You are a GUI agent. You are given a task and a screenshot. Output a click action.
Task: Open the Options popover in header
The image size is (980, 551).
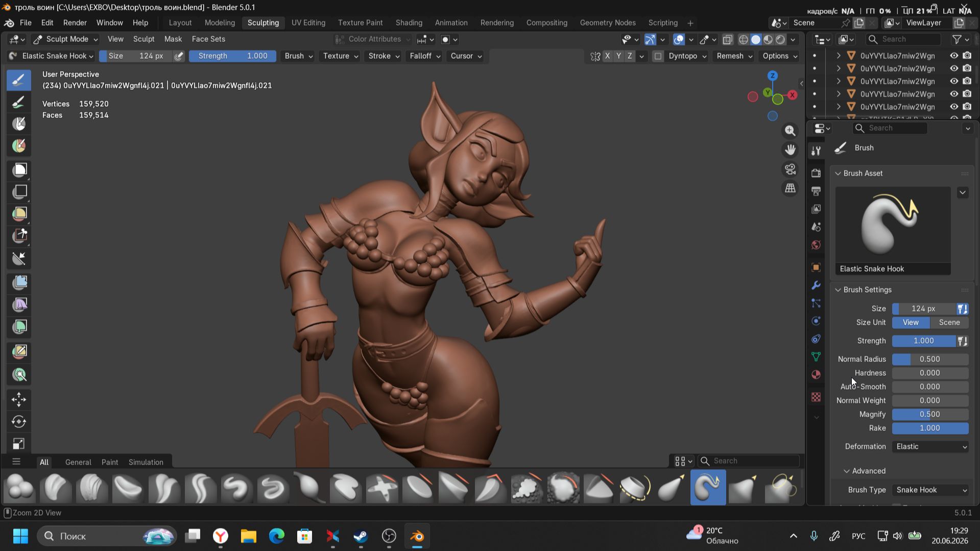click(x=780, y=56)
